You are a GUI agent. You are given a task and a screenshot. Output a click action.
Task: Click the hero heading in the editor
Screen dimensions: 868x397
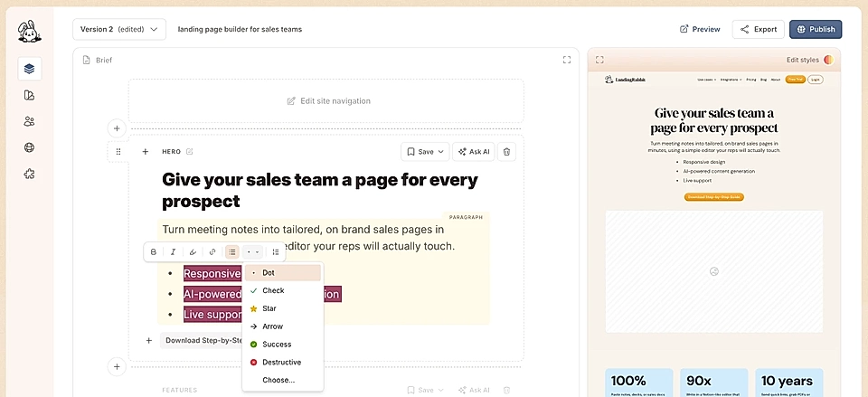[320, 190]
